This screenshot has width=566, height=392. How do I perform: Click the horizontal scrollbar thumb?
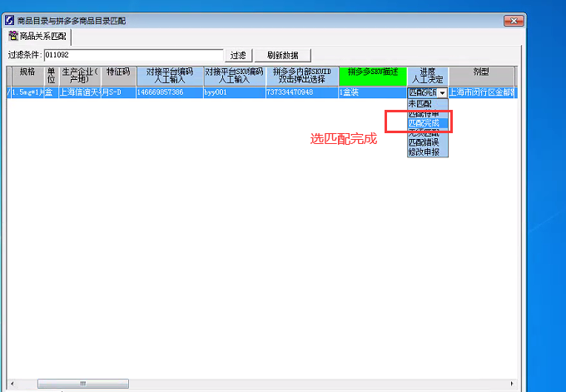83,384
